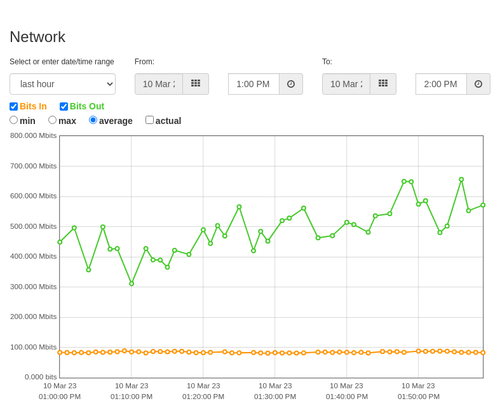Open the From date calendar picker icon
The width and height of the screenshot is (500, 403).
196,84
